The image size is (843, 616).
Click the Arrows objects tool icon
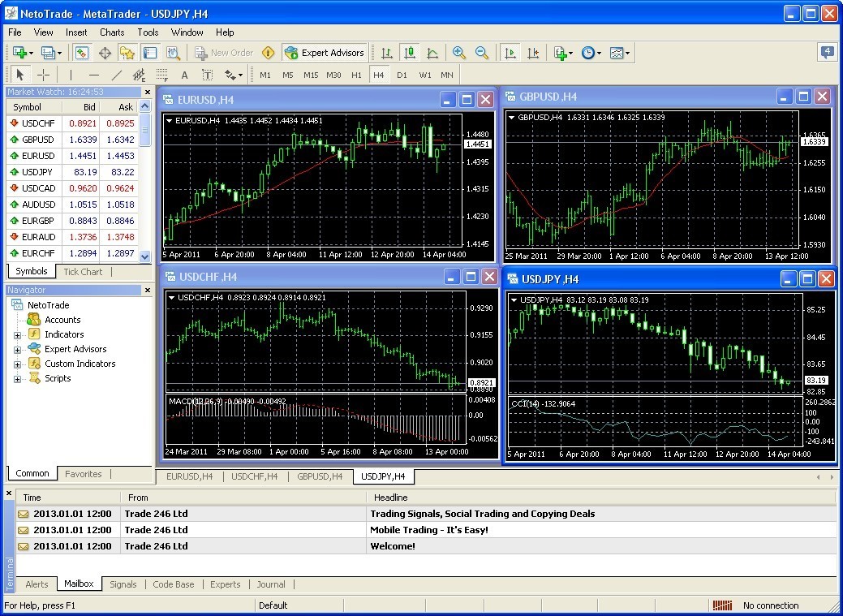tap(230, 75)
